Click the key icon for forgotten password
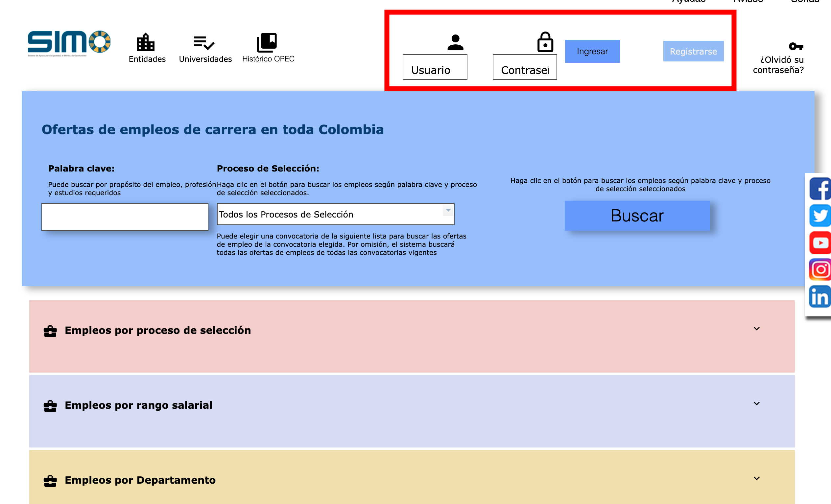The image size is (831, 504). click(x=795, y=46)
